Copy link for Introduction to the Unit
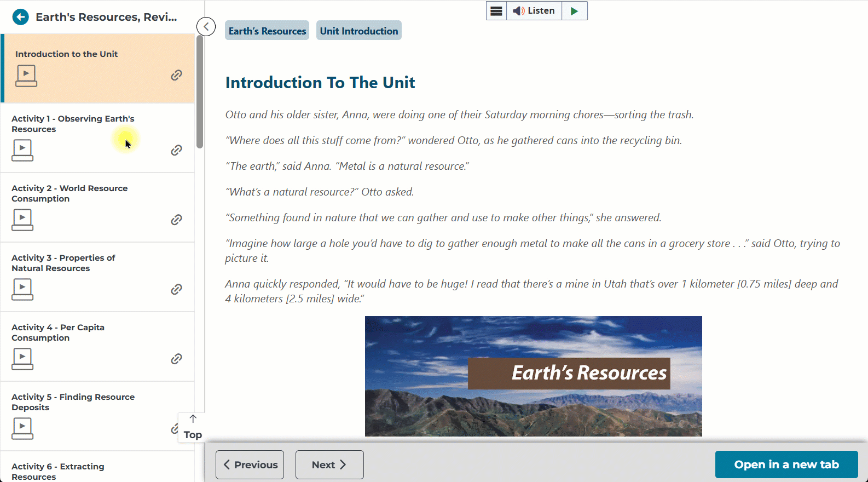Screen dimensions: 868x482 tap(176, 75)
